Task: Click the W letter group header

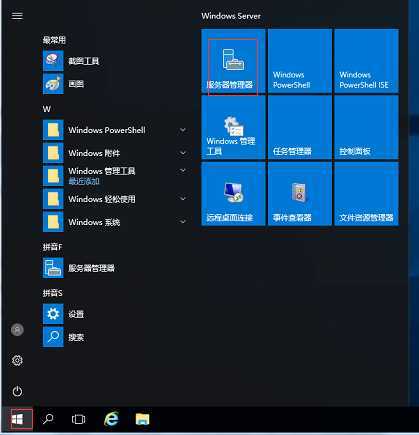Action: (47, 109)
